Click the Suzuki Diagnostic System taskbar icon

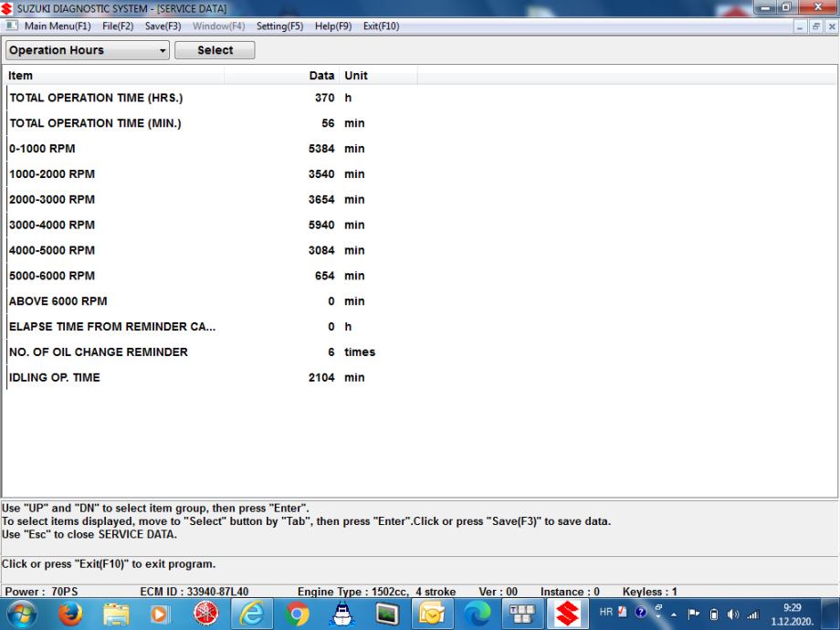(567, 614)
